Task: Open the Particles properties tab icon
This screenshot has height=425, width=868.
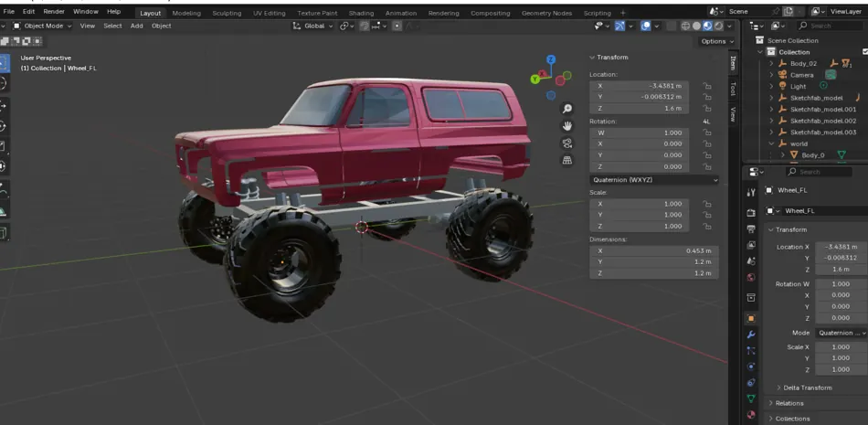Action: [751, 351]
